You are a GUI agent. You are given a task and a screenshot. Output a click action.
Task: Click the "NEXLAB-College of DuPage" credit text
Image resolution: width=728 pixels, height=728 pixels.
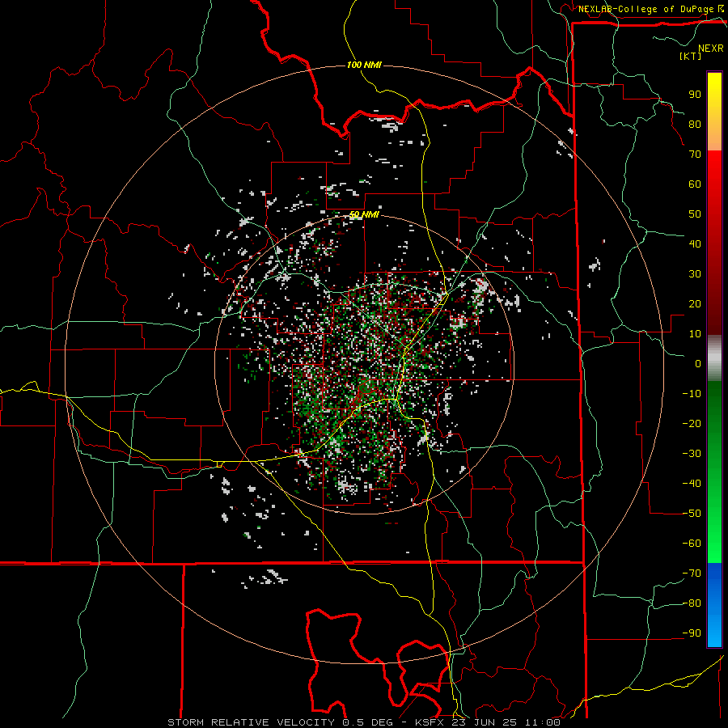645,9
